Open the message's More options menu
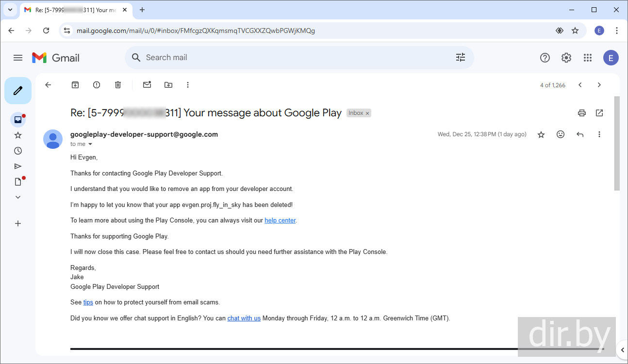 click(x=599, y=134)
